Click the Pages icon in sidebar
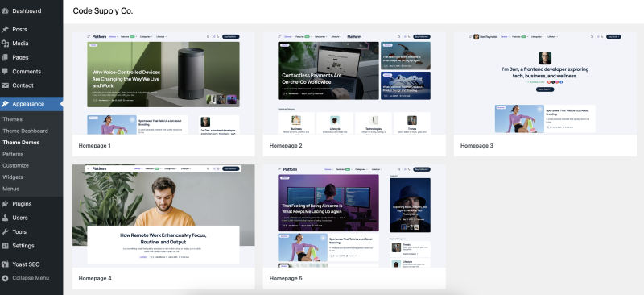The height and width of the screenshot is (295, 644). (x=5, y=57)
